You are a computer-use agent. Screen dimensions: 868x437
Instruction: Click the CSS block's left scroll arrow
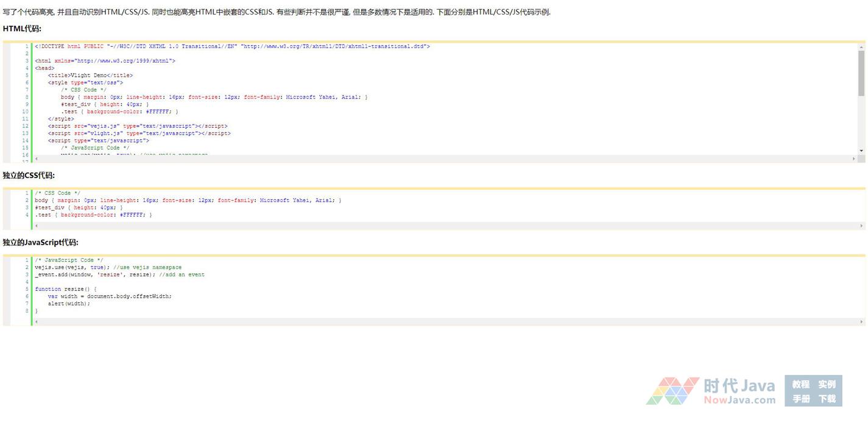37,226
